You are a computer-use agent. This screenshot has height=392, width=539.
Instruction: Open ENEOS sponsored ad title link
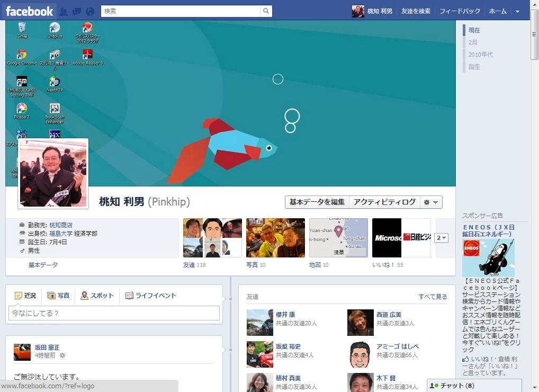(488, 231)
